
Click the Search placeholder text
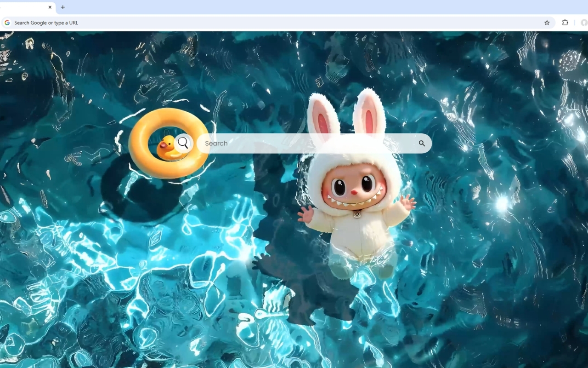[216, 143]
